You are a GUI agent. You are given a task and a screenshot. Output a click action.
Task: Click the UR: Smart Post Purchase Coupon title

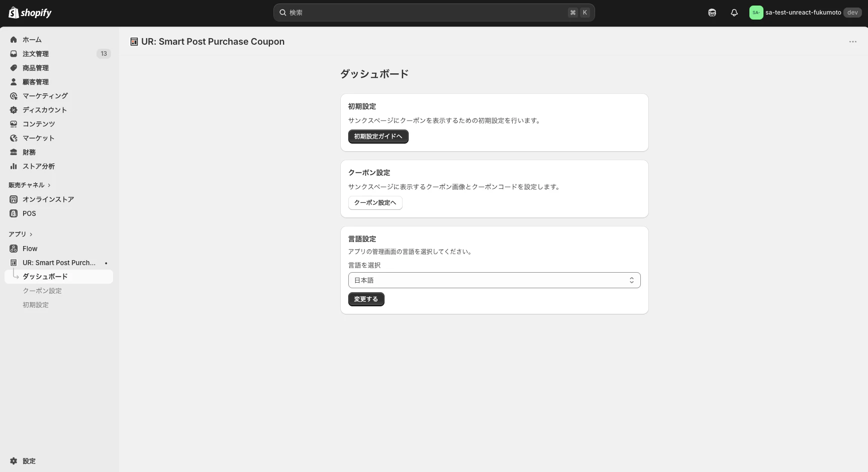click(x=213, y=42)
